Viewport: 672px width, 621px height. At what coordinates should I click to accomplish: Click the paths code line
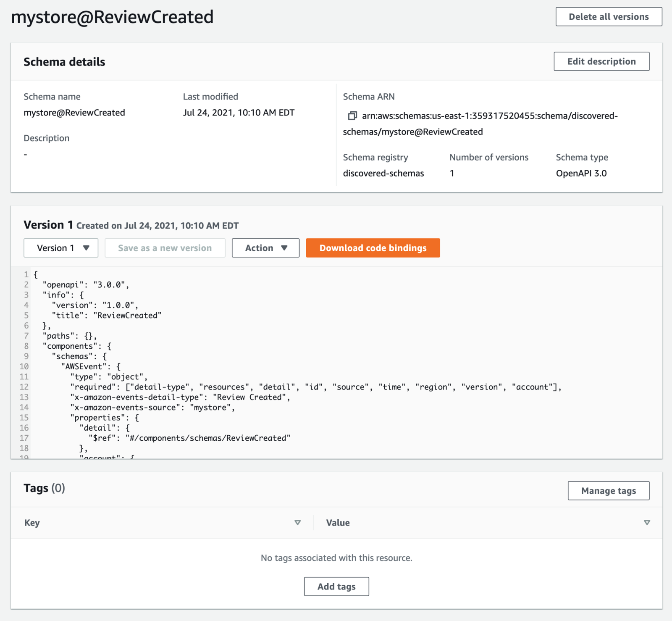tap(70, 336)
